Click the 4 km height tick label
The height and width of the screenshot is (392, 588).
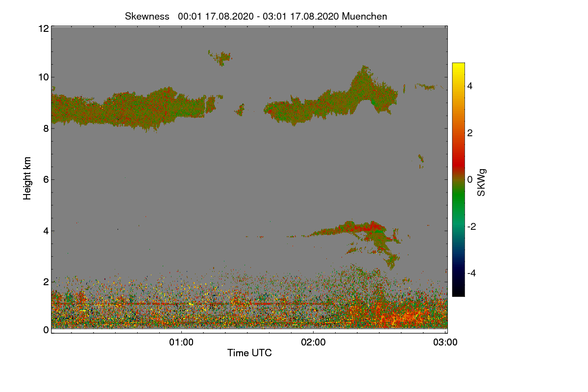coord(46,231)
